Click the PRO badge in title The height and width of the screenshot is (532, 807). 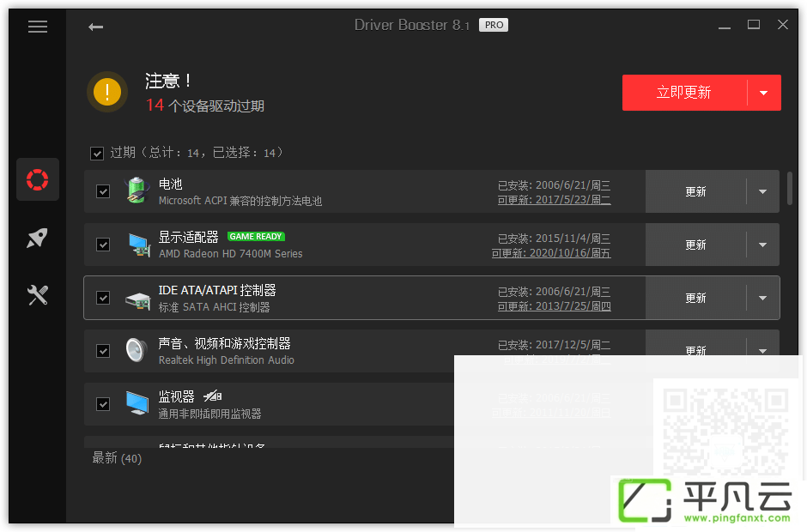[494, 25]
